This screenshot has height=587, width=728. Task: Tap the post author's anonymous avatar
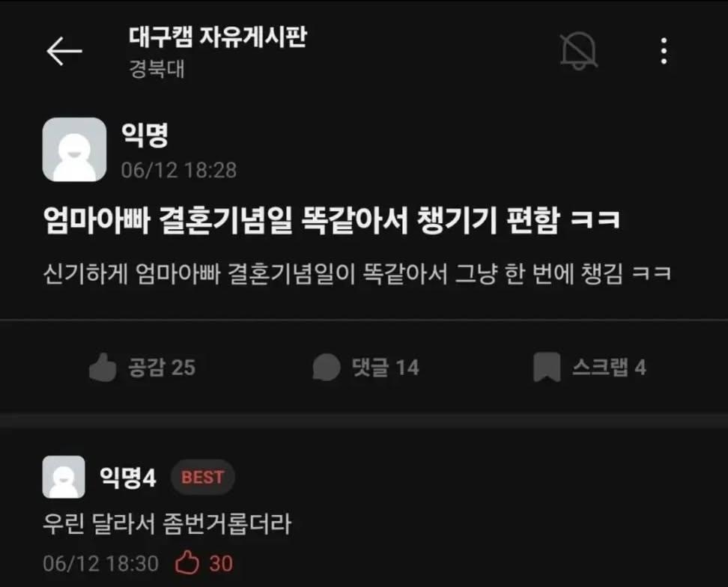pyautogui.click(x=74, y=150)
